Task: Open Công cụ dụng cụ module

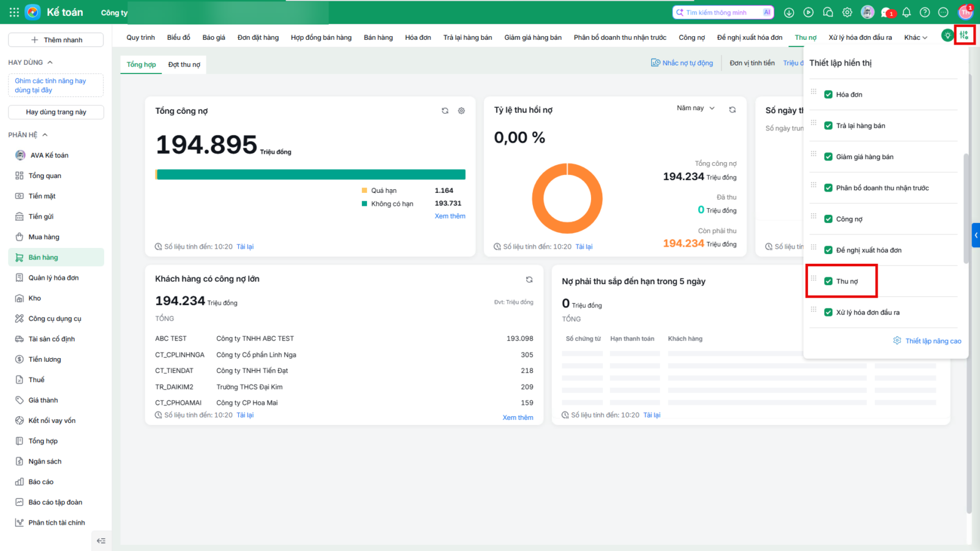Action: click(x=56, y=319)
